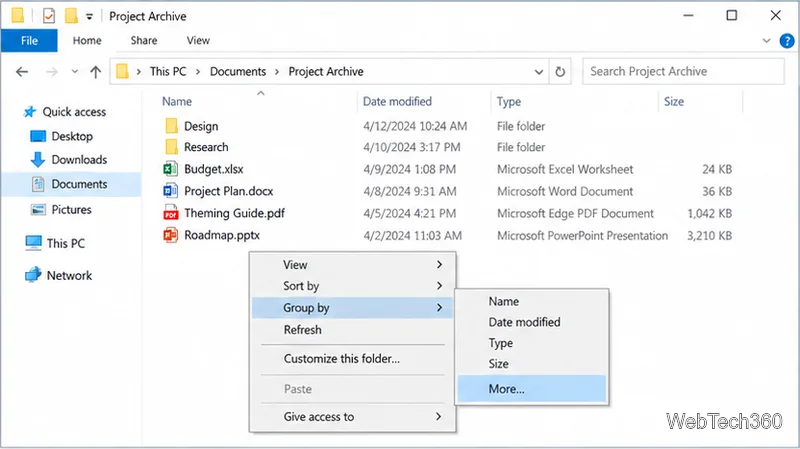Switch to the Share ribbon tab
The width and height of the screenshot is (800, 449).
(143, 40)
